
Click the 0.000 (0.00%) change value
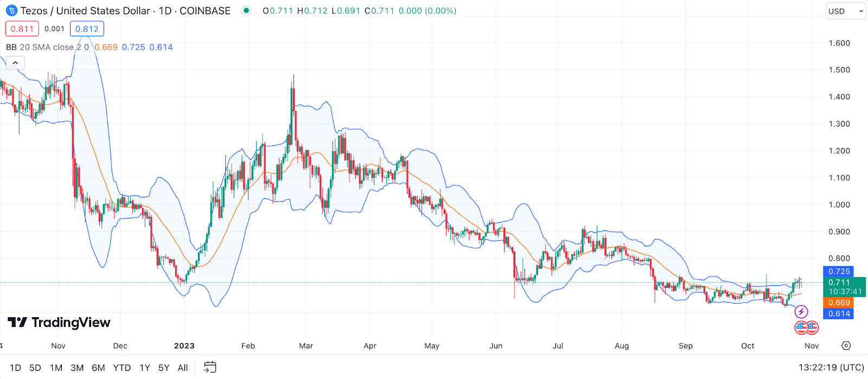coord(427,11)
